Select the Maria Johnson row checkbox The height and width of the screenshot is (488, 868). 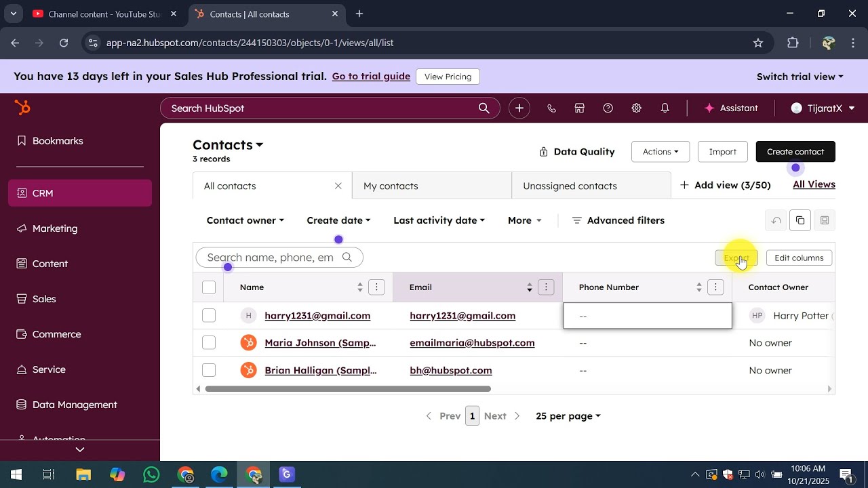(x=209, y=343)
